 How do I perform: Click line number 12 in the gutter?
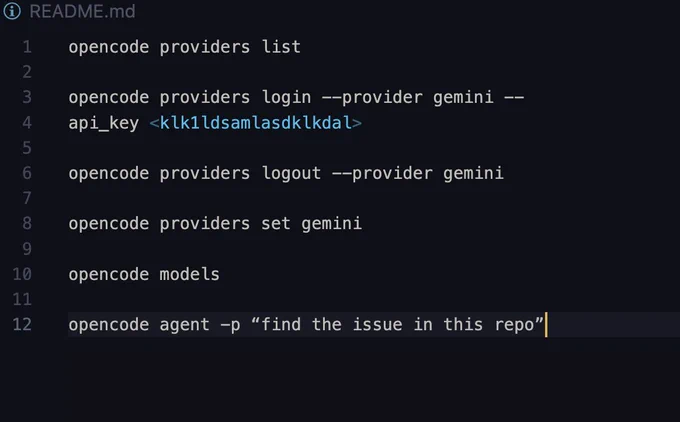coord(22,324)
